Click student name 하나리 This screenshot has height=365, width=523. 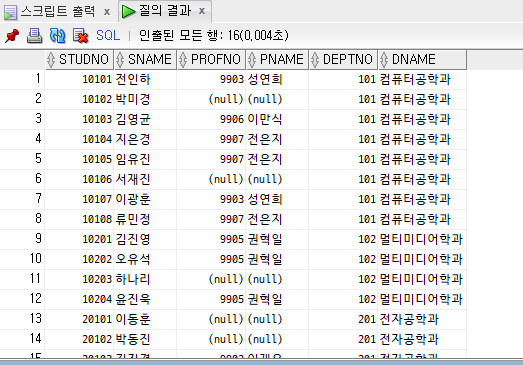pyautogui.click(x=133, y=280)
